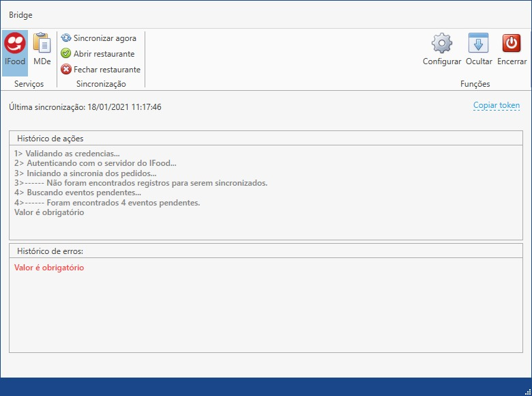Open the MDe service
The image size is (532, 396).
click(x=42, y=49)
